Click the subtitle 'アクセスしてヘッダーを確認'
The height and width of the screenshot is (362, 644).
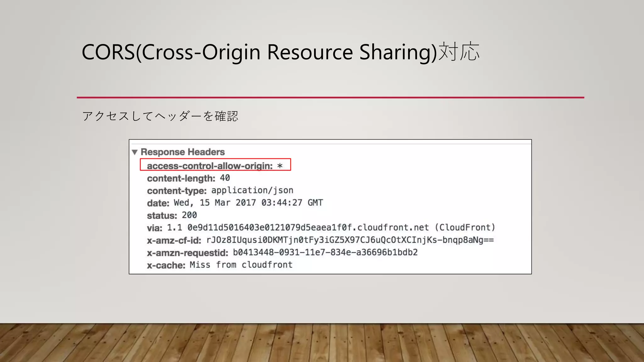[x=160, y=116]
